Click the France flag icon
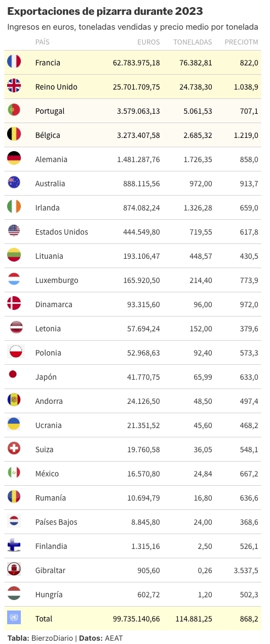This screenshot has height=644, width=270. click(x=14, y=62)
